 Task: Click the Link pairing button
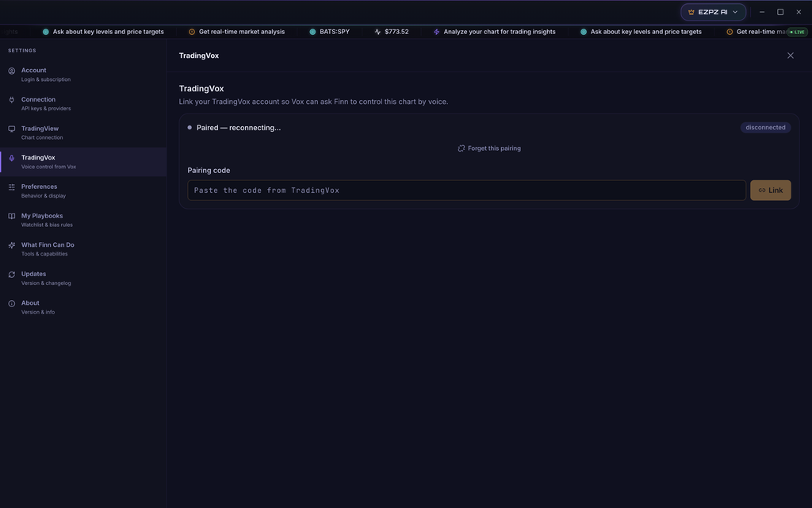[770, 190]
